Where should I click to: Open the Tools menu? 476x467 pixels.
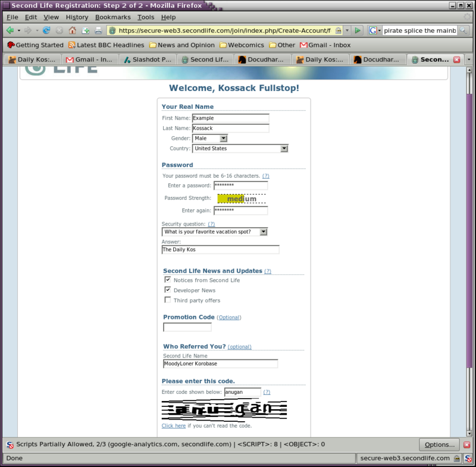click(146, 17)
